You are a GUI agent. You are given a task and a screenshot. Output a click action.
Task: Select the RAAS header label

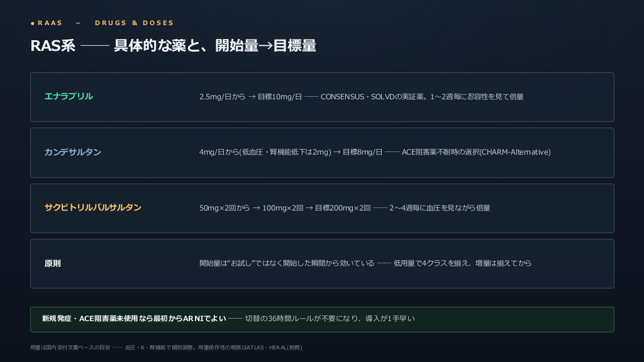(x=50, y=23)
